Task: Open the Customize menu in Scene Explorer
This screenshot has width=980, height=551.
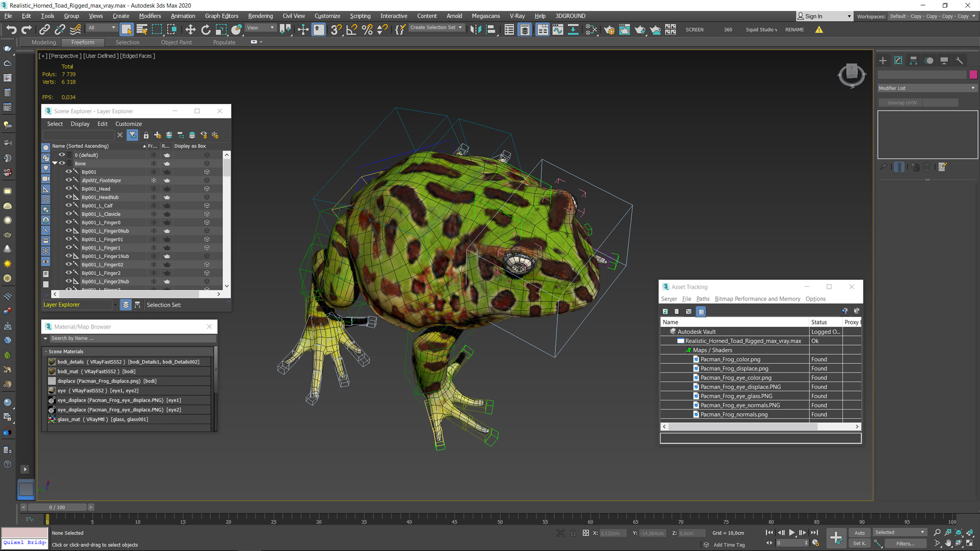Action: click(128, 124)
